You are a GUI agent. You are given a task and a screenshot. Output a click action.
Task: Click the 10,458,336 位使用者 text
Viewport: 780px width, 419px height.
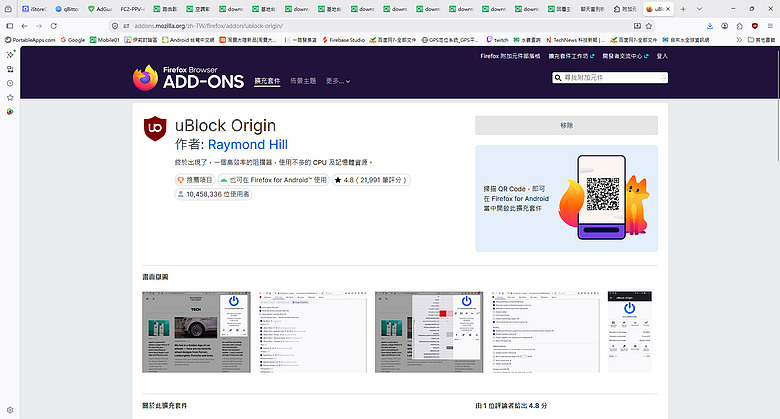coord(218,194)
